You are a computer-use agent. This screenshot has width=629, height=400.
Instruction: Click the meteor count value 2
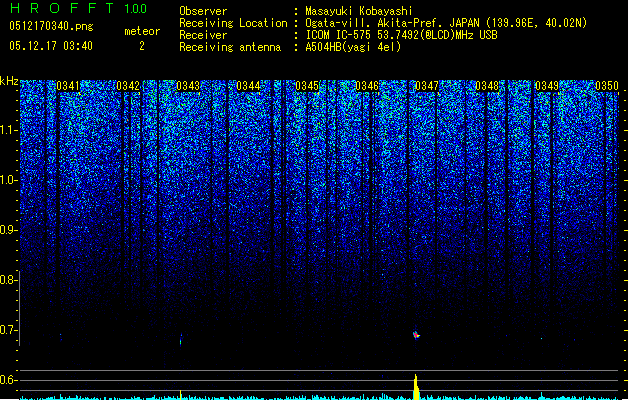(142, 46)
